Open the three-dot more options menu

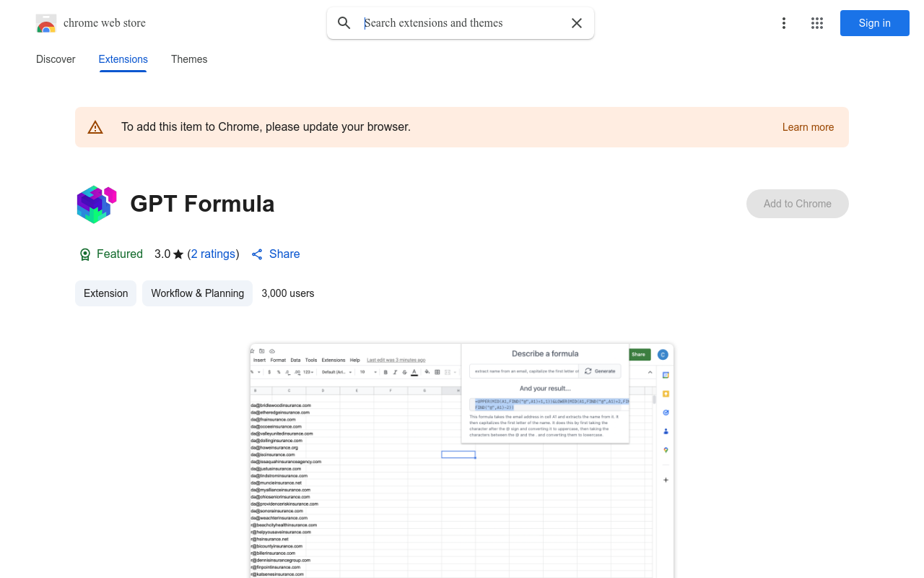click(x=784, y=23)
